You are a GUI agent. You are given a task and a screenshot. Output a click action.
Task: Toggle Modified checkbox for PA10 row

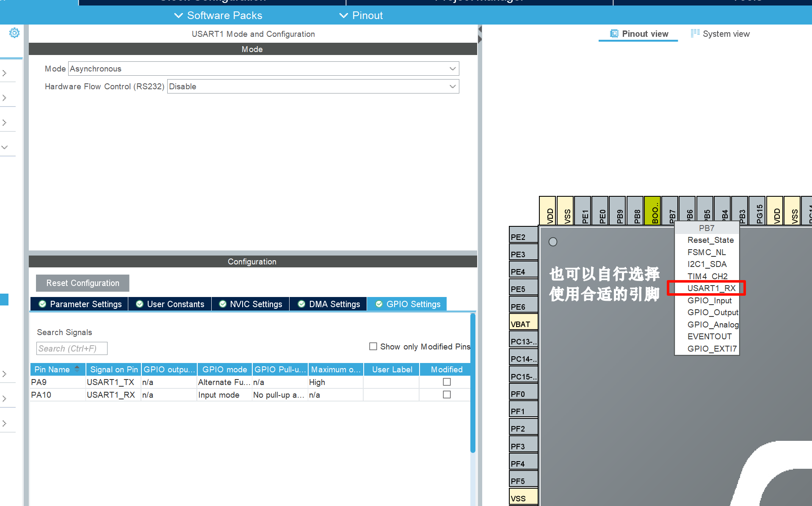(x=447, y=395)
